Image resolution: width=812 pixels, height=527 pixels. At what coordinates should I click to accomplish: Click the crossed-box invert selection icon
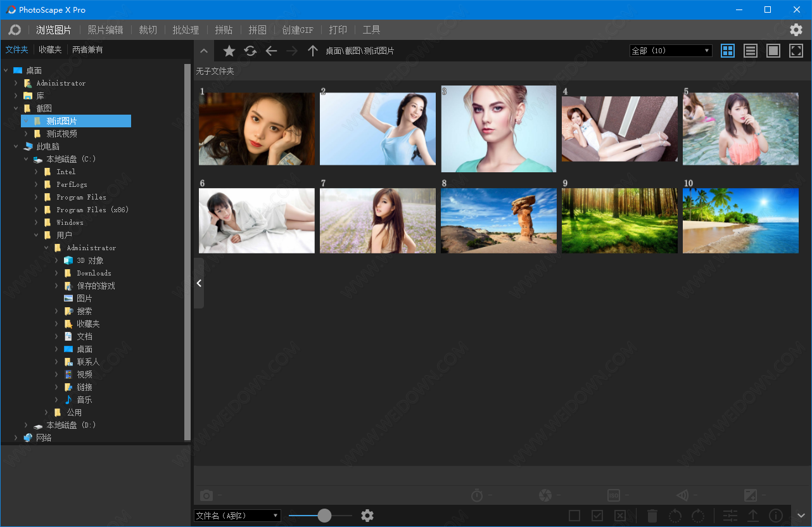coord(620,516)
